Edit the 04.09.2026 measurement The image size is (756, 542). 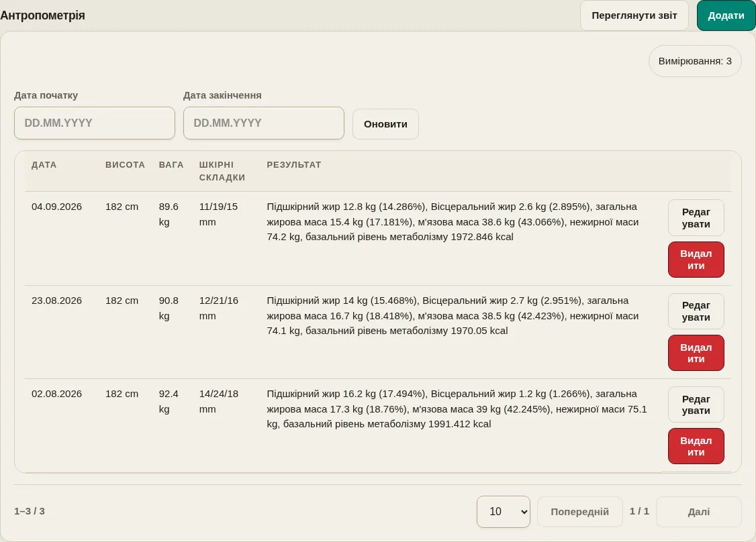(x=696, y=218)
